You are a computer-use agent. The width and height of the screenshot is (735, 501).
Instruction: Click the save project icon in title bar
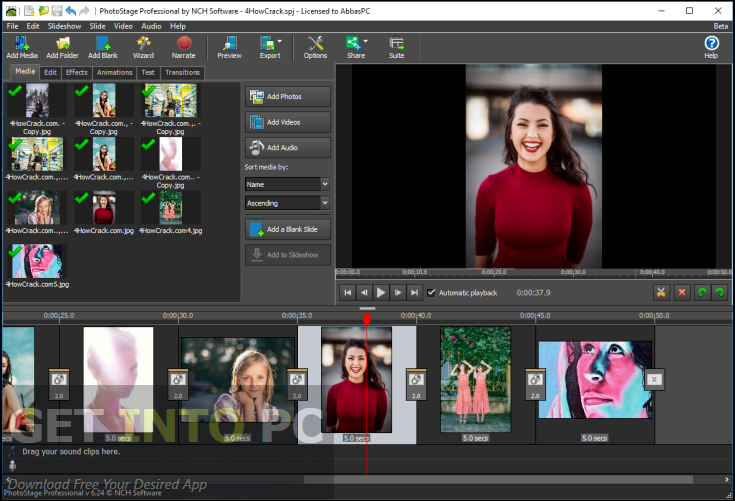57,10
